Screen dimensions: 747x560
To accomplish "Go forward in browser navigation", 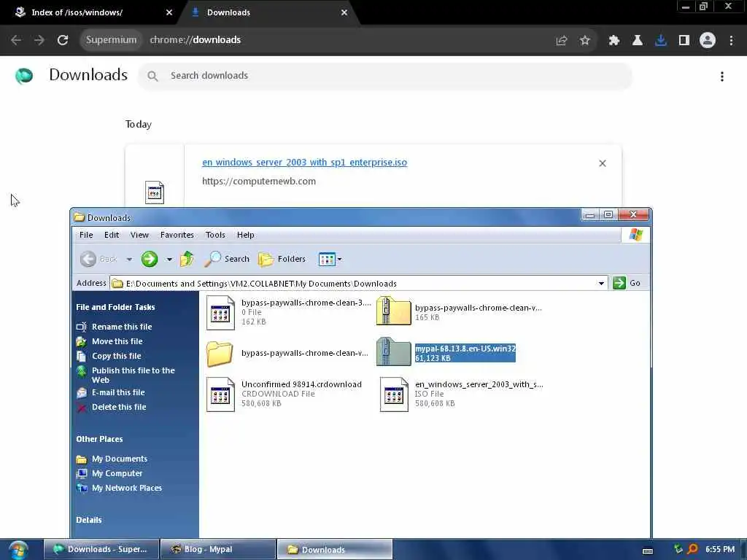I will point(39,40).
